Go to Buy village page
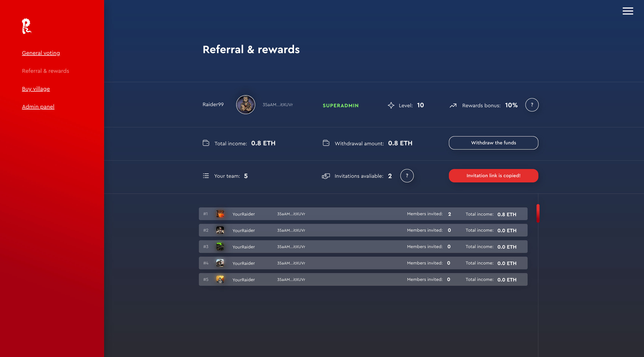This screenshot has height=357, width=644. (x=36, y=89)
